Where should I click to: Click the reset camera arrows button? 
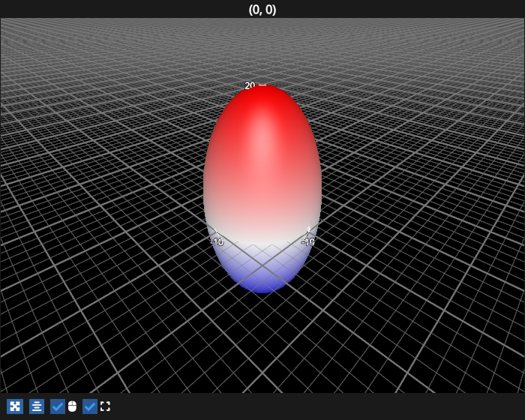[15, 406]
